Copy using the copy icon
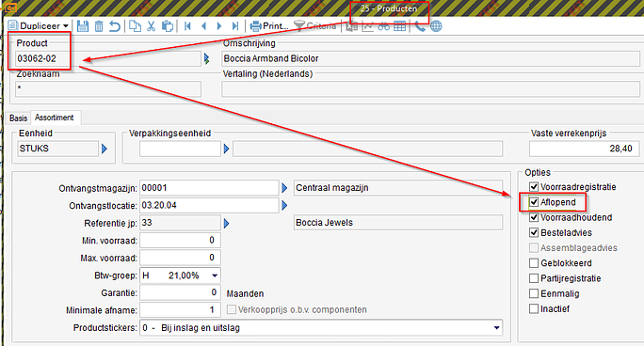Viewport: 644px width, 346px height. [135, 26]
